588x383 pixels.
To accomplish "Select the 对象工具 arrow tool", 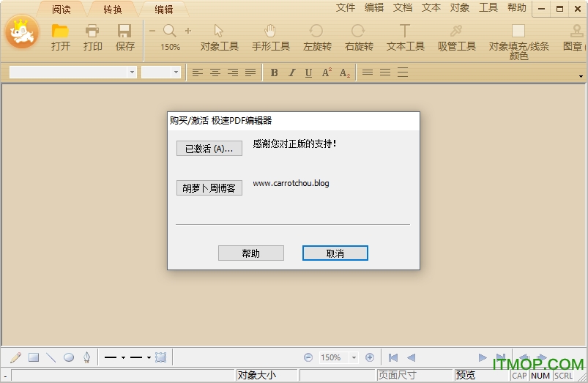I will point(219,37).
